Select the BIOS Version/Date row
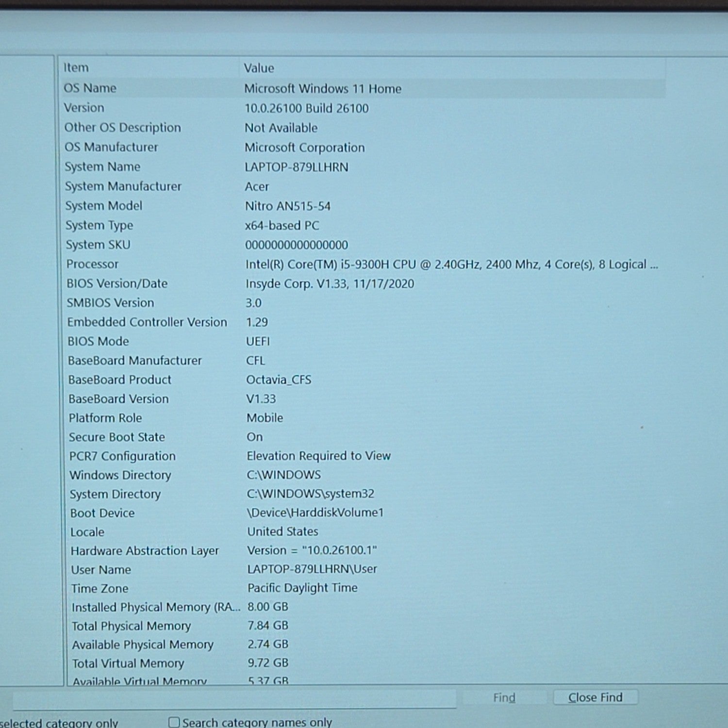The image size is (728, 728). tap(364, 283)
